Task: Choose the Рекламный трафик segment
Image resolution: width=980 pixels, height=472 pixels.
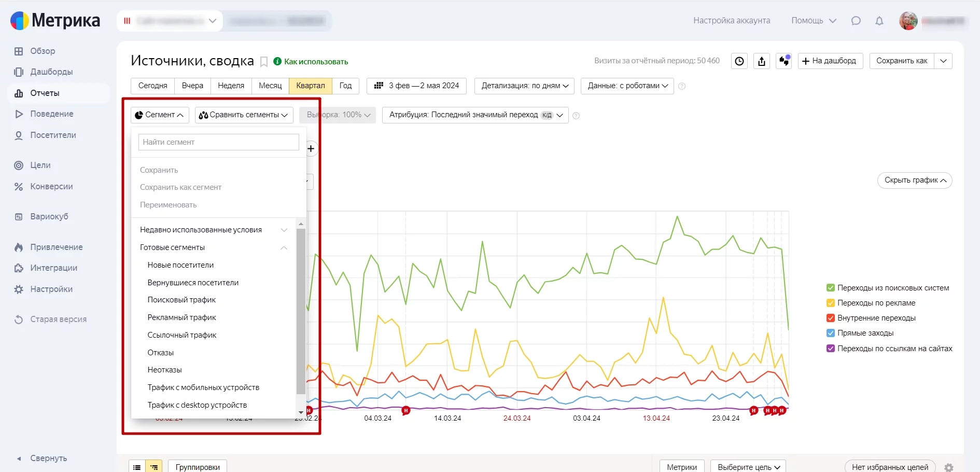Action: [x=181, y=317]
